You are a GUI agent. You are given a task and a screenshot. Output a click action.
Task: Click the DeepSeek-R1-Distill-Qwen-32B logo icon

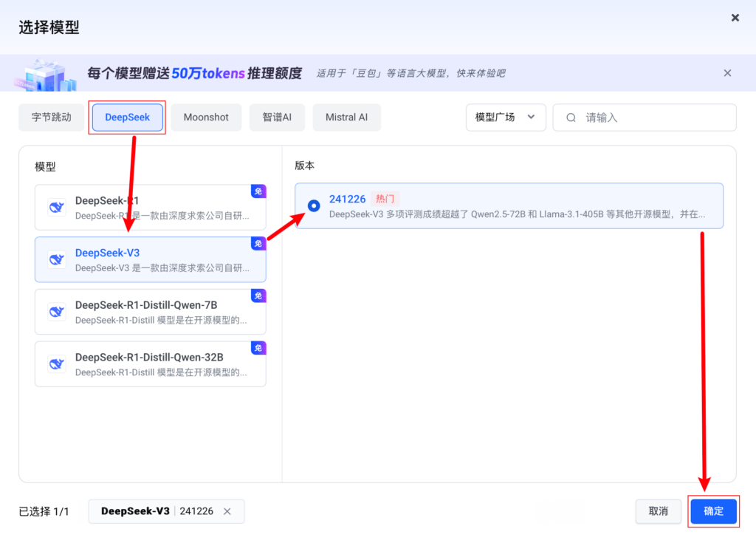[x=57, y=364]
